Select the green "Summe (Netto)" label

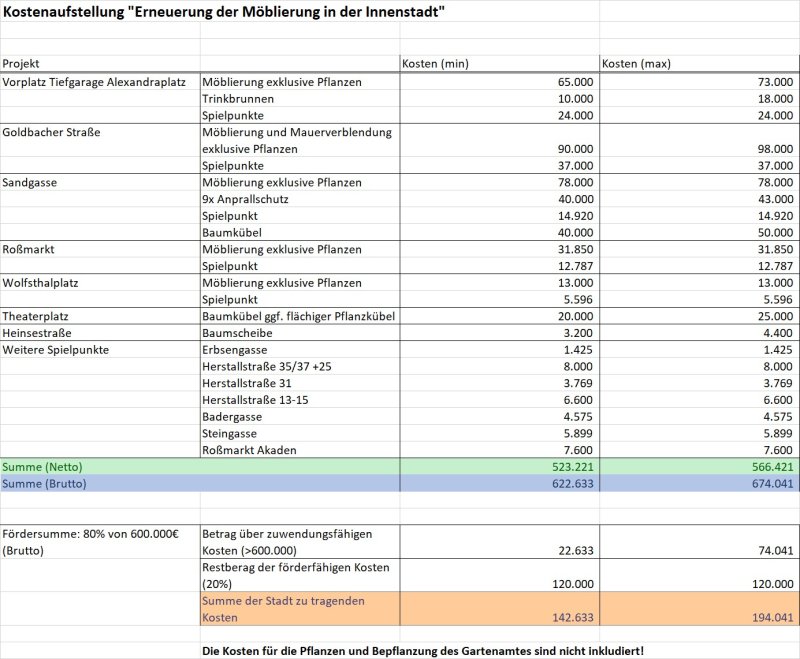pos(42,467)
